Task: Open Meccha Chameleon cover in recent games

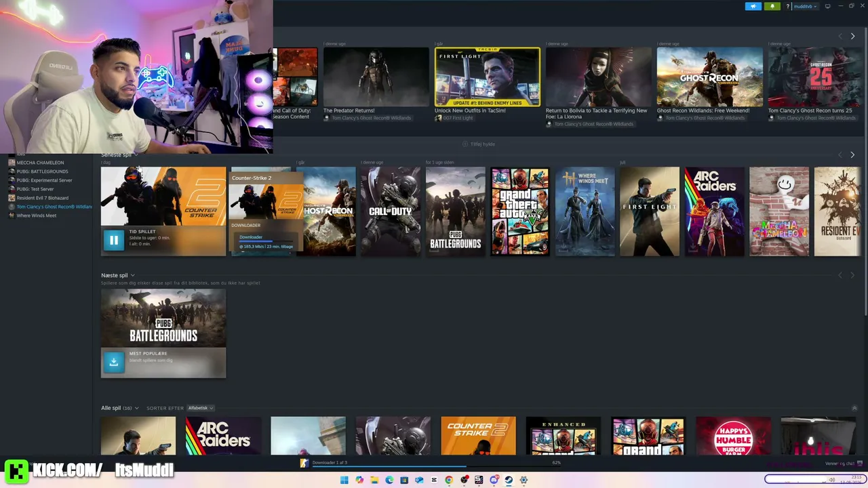Action: tap(779, 211)
